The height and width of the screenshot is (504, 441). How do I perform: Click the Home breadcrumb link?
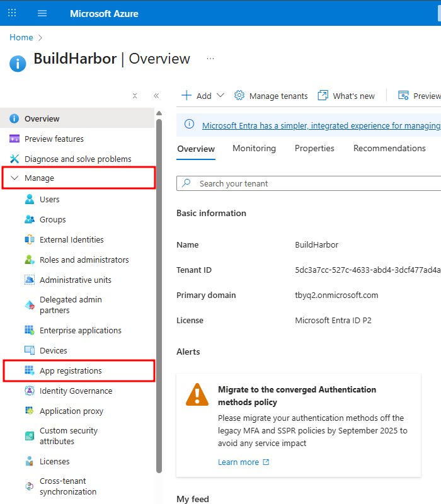21,38
